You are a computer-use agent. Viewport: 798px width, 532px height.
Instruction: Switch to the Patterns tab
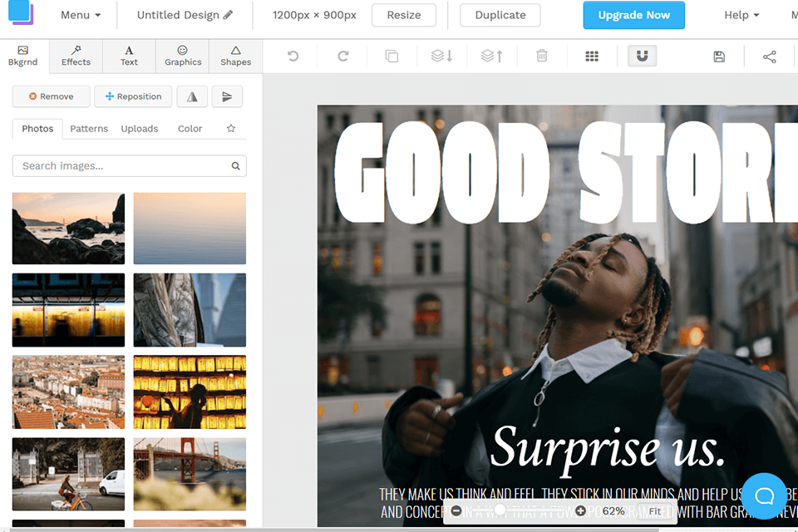(89, 129)
